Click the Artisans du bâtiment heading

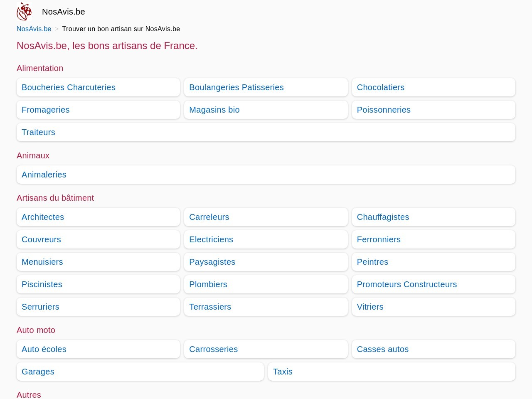[55, 198]
